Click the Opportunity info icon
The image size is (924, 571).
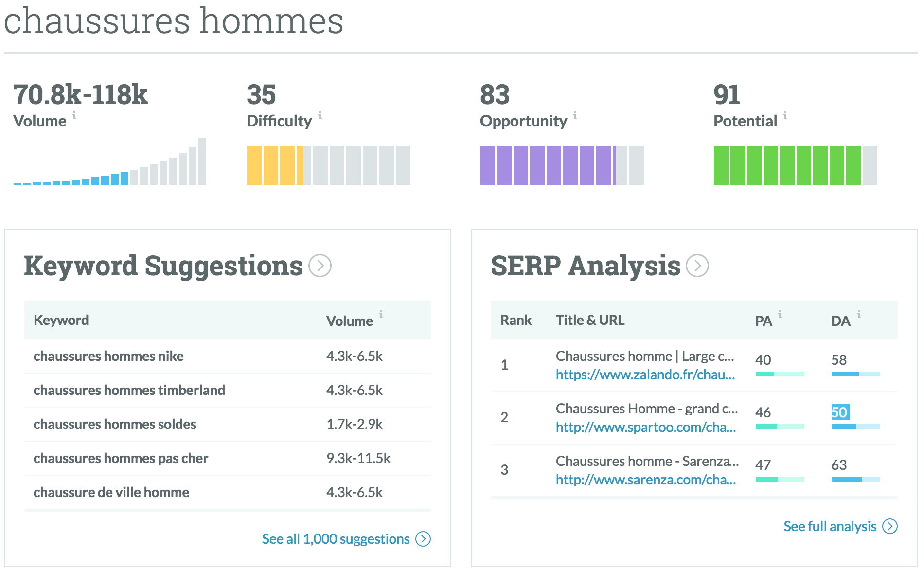pyautogui.click(x=575, y=115)
